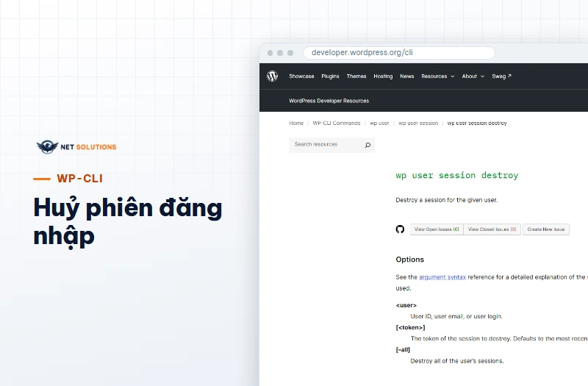Go to WP-CLI Commands breadcrumb
588x386 pixels.
[x=337, y=123]
